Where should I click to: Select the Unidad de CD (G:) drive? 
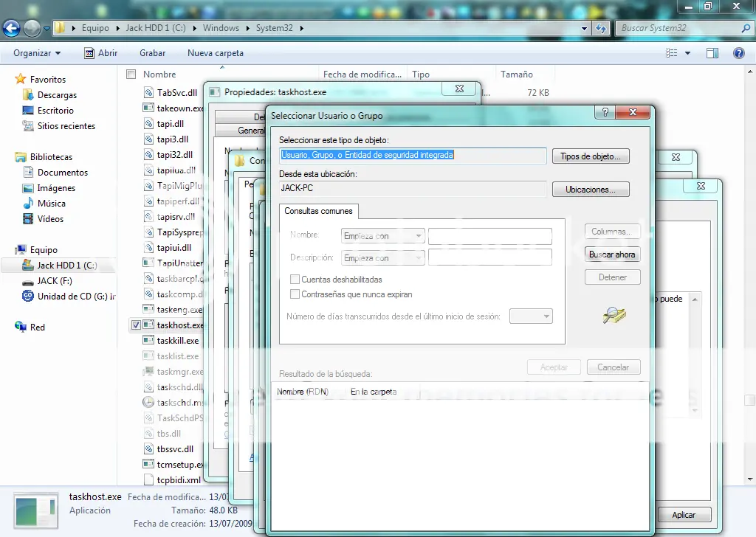(x=76, y=297)
